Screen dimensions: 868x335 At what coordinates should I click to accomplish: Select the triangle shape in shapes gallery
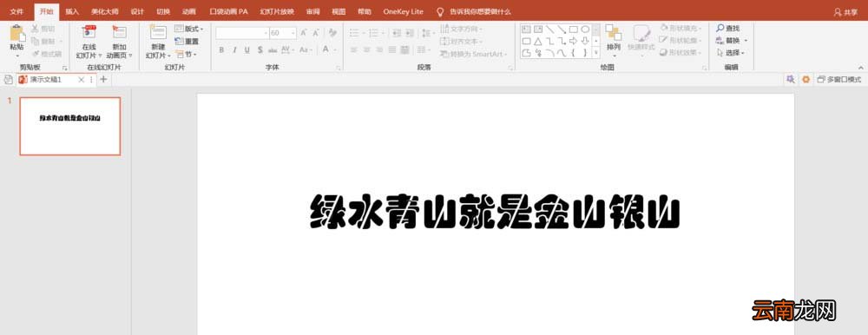click(x=537, y=41)
